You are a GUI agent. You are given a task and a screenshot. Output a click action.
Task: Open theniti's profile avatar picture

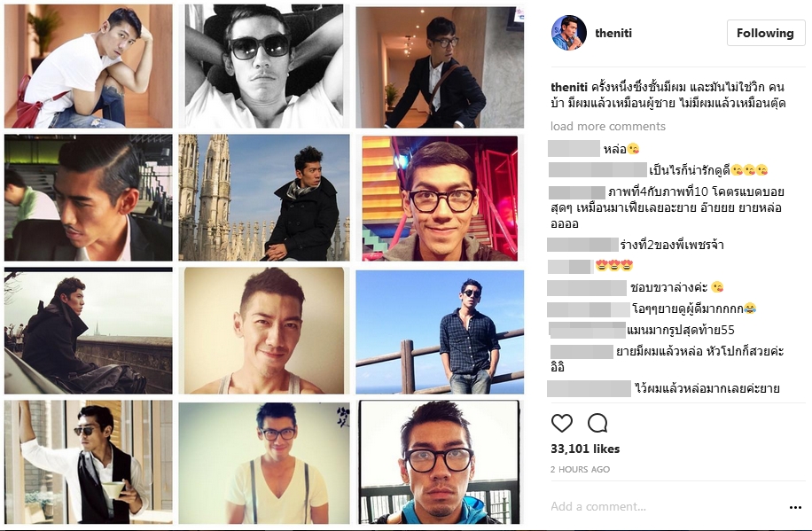[568, 33]
